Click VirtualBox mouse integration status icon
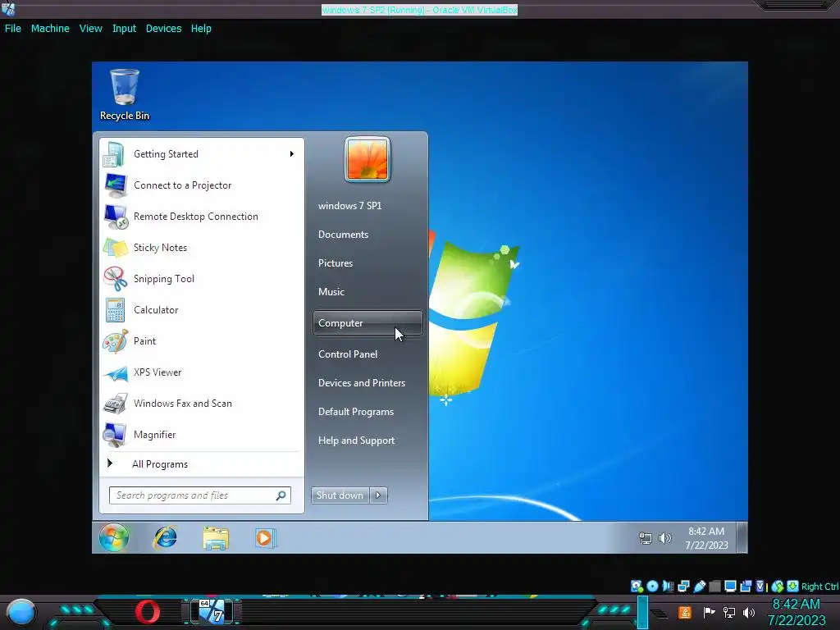840x630 pixels. (778, 587)
